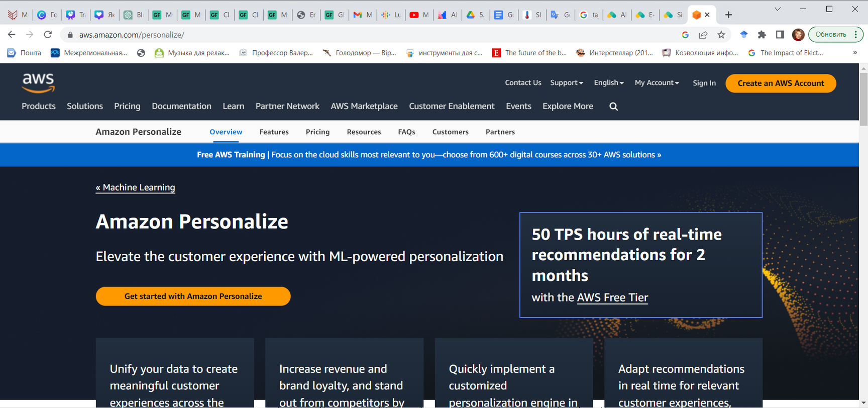Image resolution: width=868 pixels, height=408 pixels.
Task: Switch to the YouTube tab
Action: [x=419, y=15]
